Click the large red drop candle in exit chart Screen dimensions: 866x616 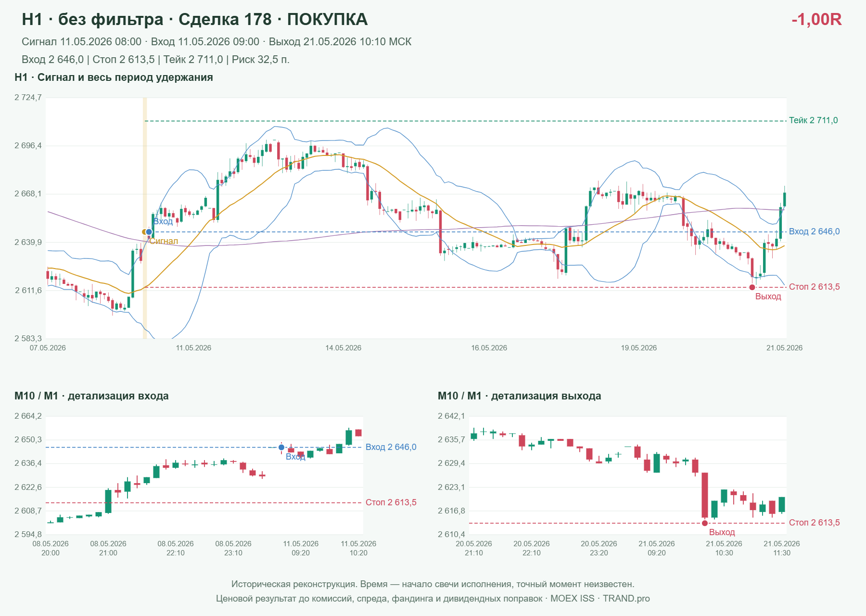coord(705,495)
